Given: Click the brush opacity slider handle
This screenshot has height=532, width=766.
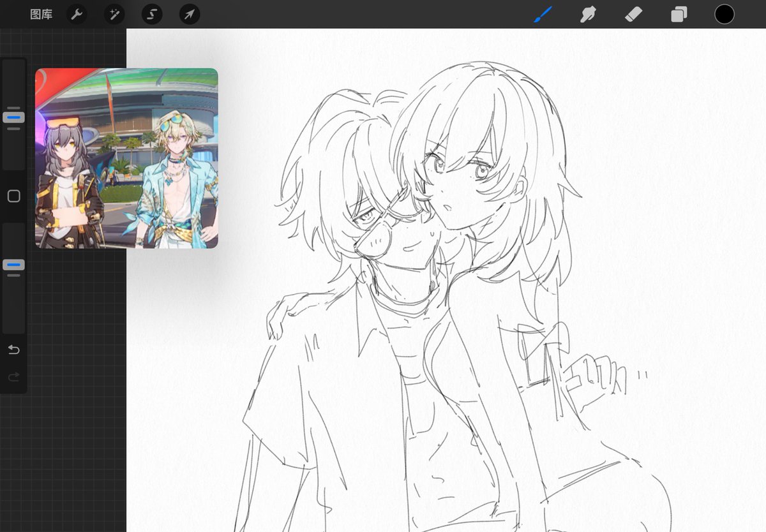Looking at the screenshot, I should [x=13, y=265].
